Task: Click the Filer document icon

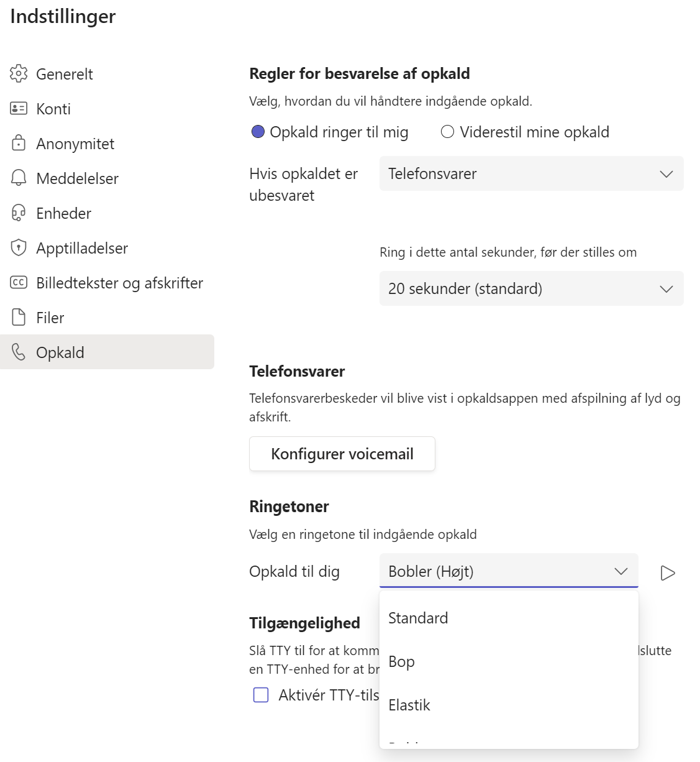Action: 19,318
